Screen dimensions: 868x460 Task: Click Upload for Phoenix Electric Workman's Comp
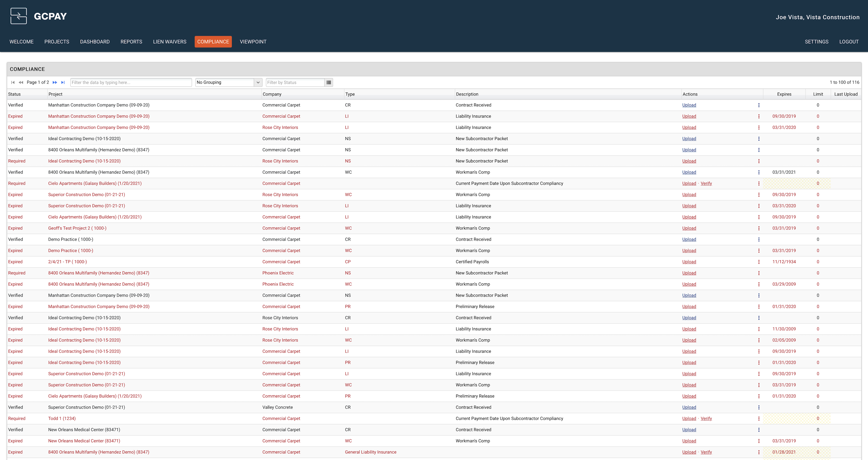pos(689,284)
